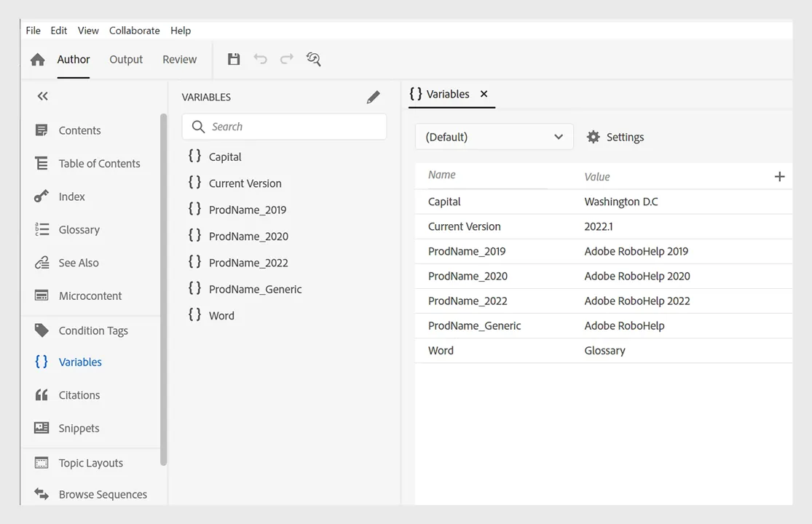Close the Variables tab
The width and height of the screenshot is (812, 524).
tap(484, 94)
